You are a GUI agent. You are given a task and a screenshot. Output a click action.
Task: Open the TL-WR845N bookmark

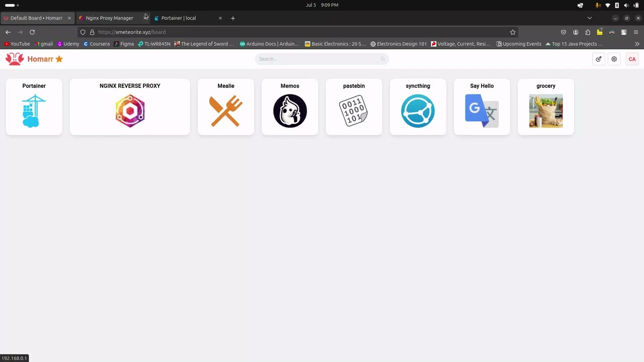(x=154, y=44)
